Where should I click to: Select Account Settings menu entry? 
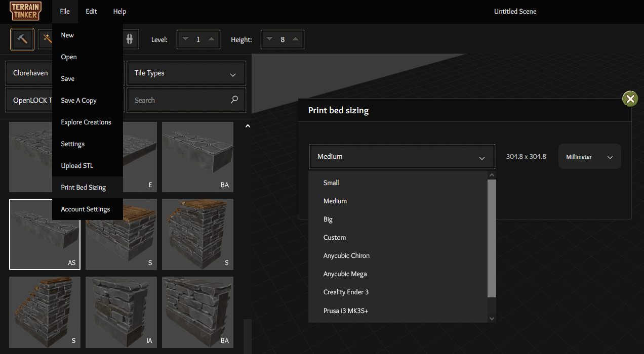85,209
